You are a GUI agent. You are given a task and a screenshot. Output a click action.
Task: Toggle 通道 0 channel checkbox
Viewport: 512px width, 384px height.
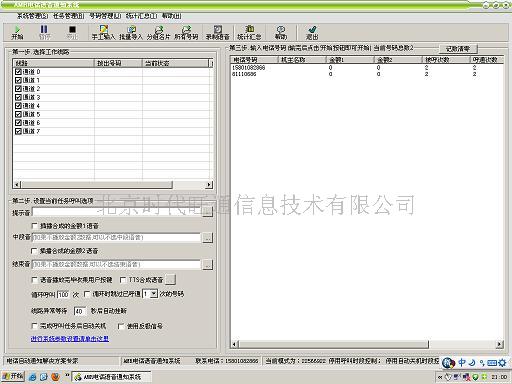[x=18, y=72]
